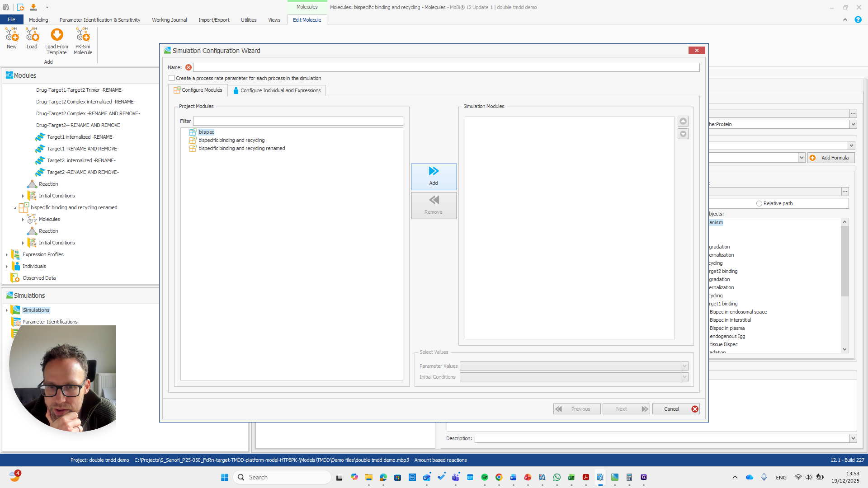Click the Load molecule icon

(x=32, y=35)
